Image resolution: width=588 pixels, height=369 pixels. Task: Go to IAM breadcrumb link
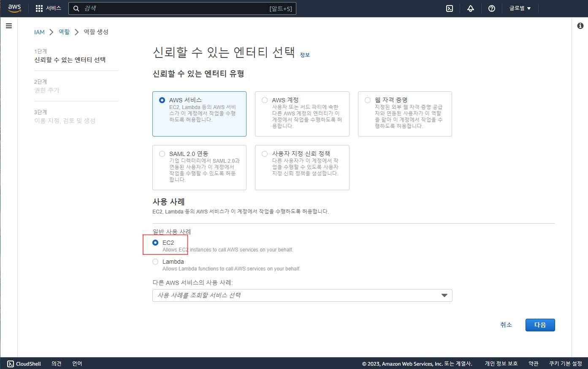click(x=39, y=32)
